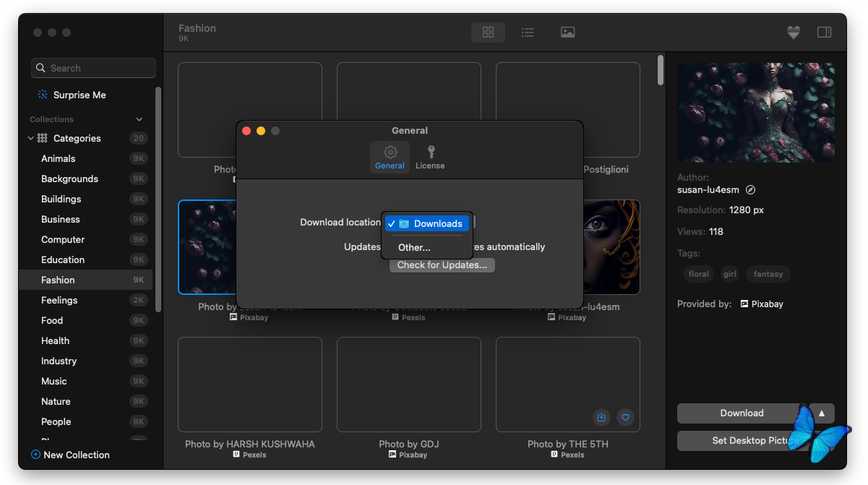Click the fantasy tag
This screenshot has width=868, height=485.
(768, 274)
